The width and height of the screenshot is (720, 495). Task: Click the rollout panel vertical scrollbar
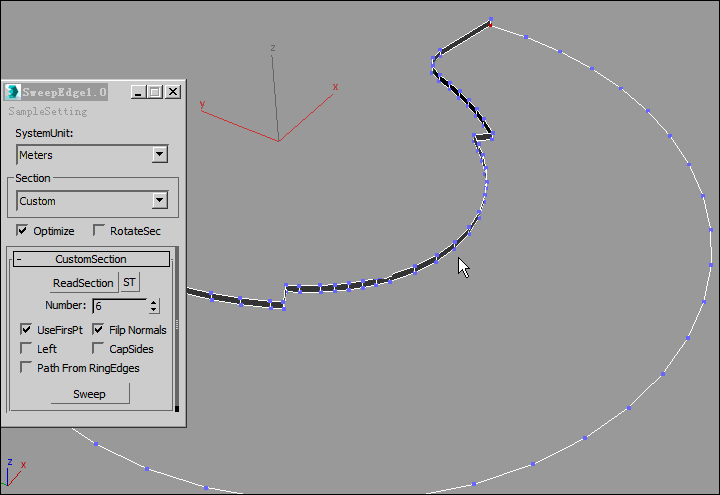[x=177, y=329]
